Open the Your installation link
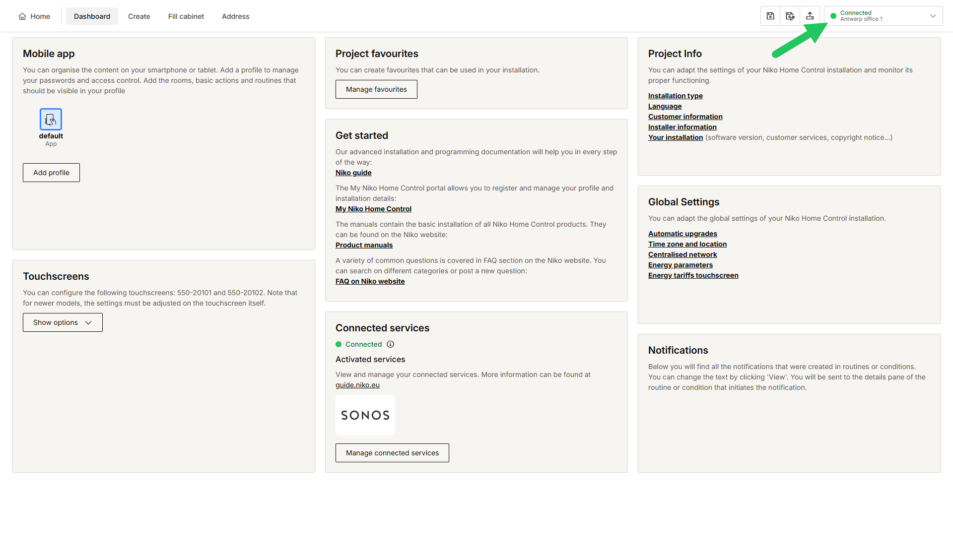Viewport: 953px width, 560px height. pyautogui.click(x=676, y=137)
